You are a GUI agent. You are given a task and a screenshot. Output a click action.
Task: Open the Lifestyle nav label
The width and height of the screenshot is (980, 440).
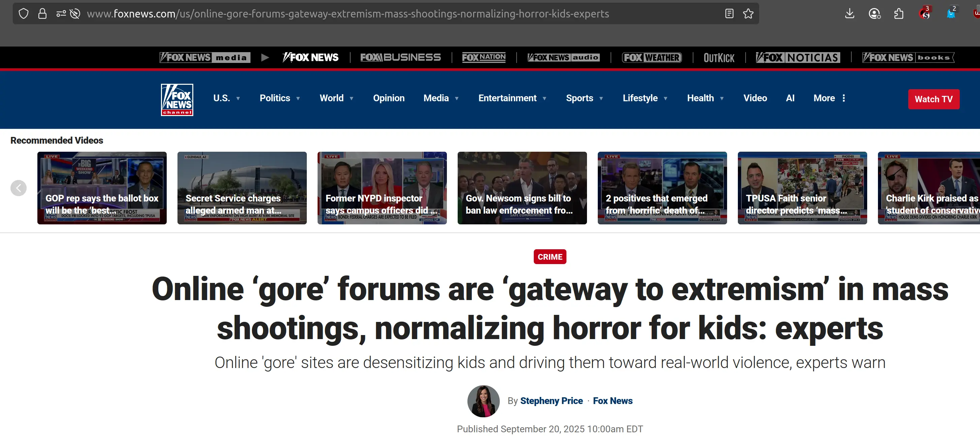pyautogui.click(x=640, y=98)
